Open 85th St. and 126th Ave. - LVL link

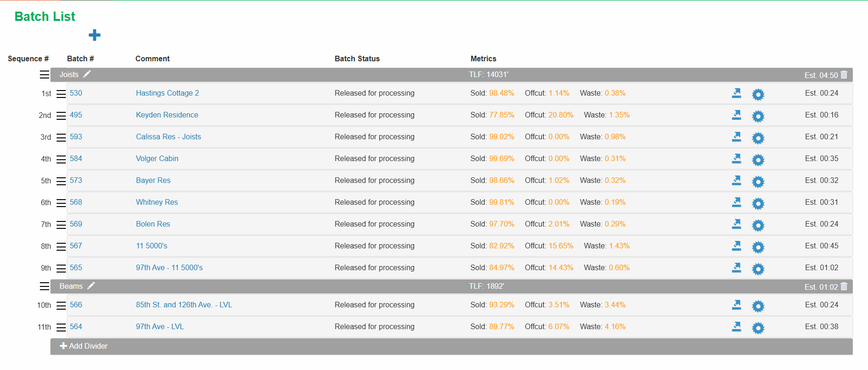tap(184, 305)
